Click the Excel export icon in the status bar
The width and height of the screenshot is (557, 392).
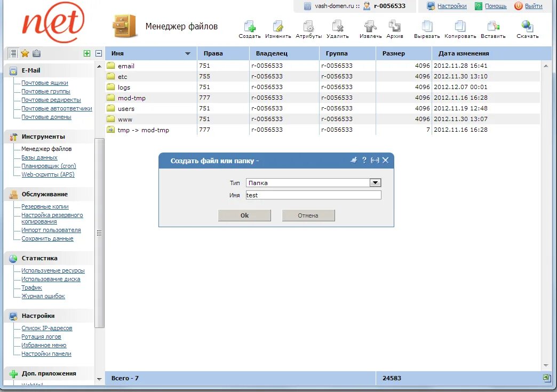point(547,378)
